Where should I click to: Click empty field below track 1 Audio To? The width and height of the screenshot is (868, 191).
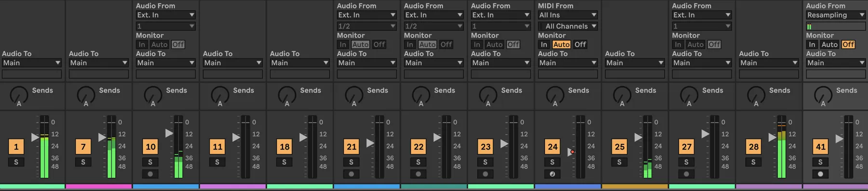(32, 74)
